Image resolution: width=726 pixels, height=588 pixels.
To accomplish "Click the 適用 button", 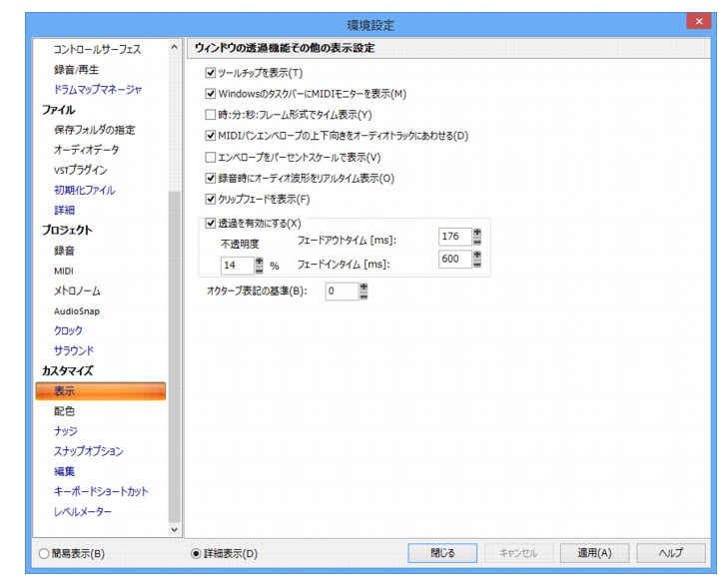I will coord(594,553).
